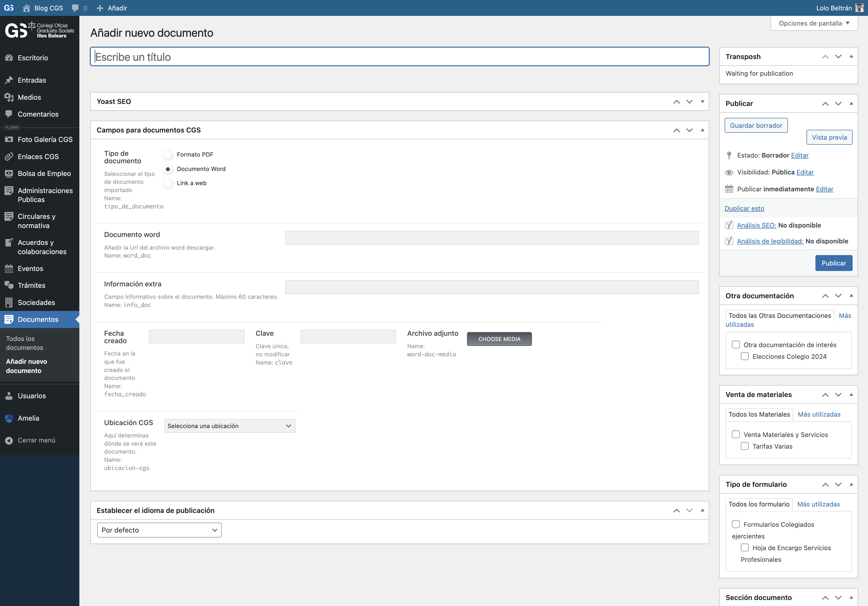Click the Foto Galería CGS camera icon
The height and width of the screenshot is (606, 868).
point(9,139)
